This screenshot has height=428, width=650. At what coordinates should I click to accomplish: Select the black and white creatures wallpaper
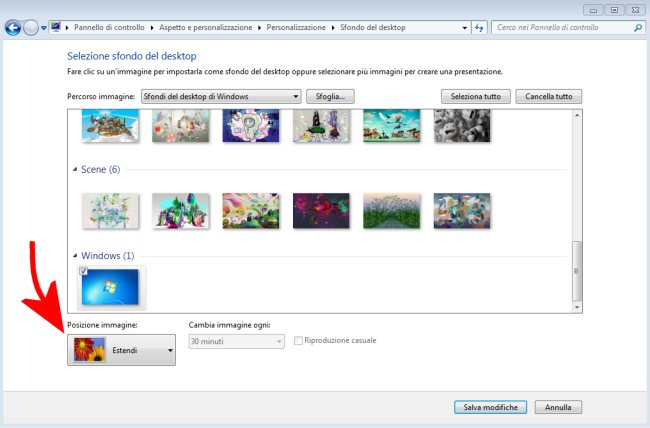[462, 125]
